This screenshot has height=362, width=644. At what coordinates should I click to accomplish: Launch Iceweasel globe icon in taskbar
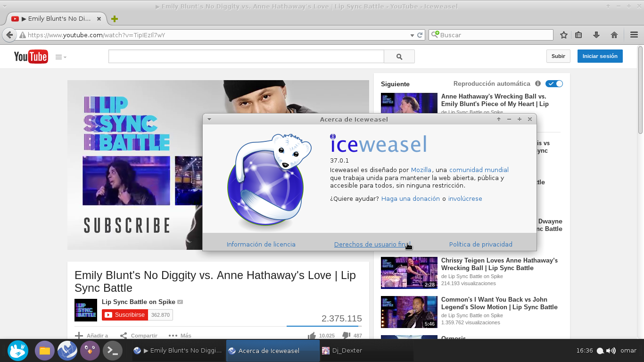[x=67, y=351]
